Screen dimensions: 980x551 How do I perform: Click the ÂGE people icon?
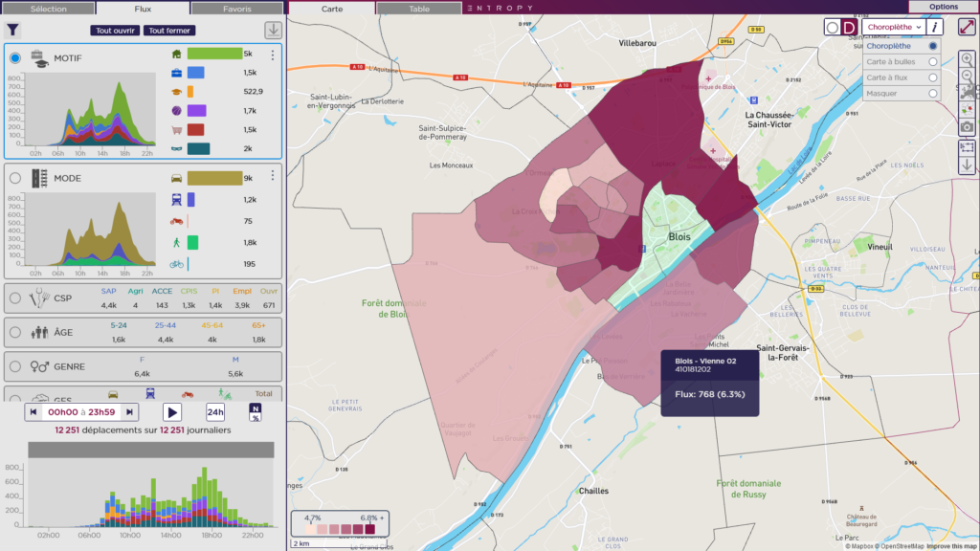(x=39, y=332)
